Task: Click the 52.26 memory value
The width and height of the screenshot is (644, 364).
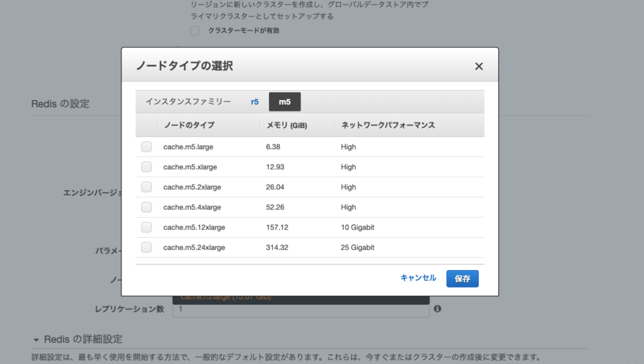Action: pos(275,208)
